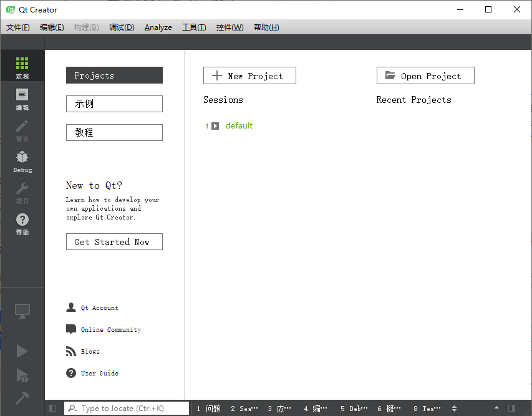Open output pane 5 Debugger Console
The image size is (532, 416).
(354, 408)
